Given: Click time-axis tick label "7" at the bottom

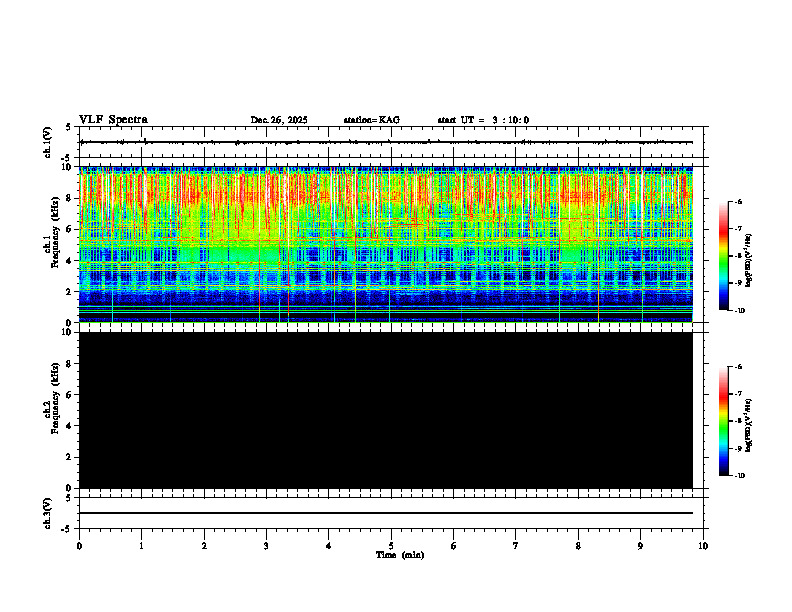Looking at the screenshot, I should [516, 546].
